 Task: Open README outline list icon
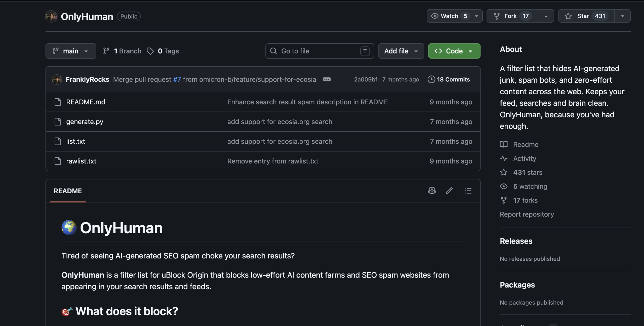(468, 191)
